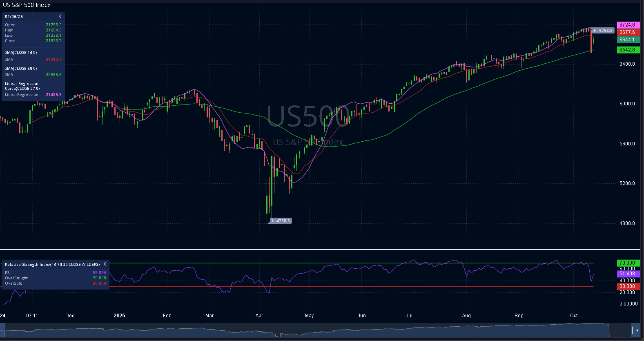The width and height of the screenshot is (644, 341).
Task: Click the right handle of the range navigator
Action: 633,330
